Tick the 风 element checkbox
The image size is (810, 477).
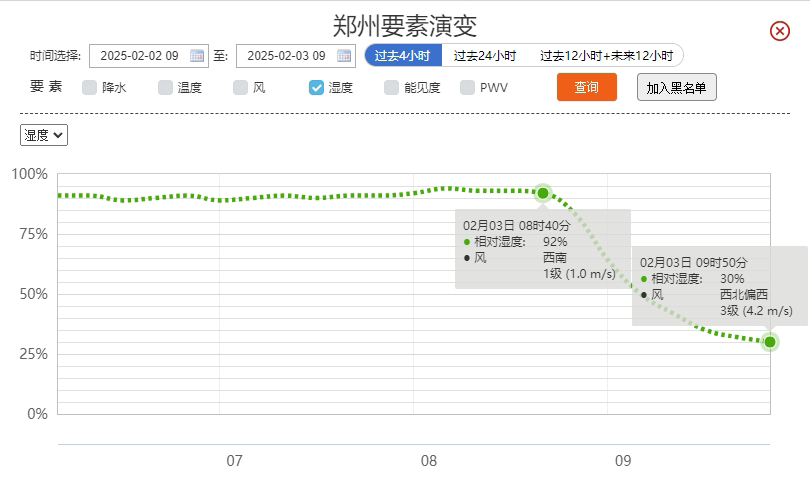[241, 88]
